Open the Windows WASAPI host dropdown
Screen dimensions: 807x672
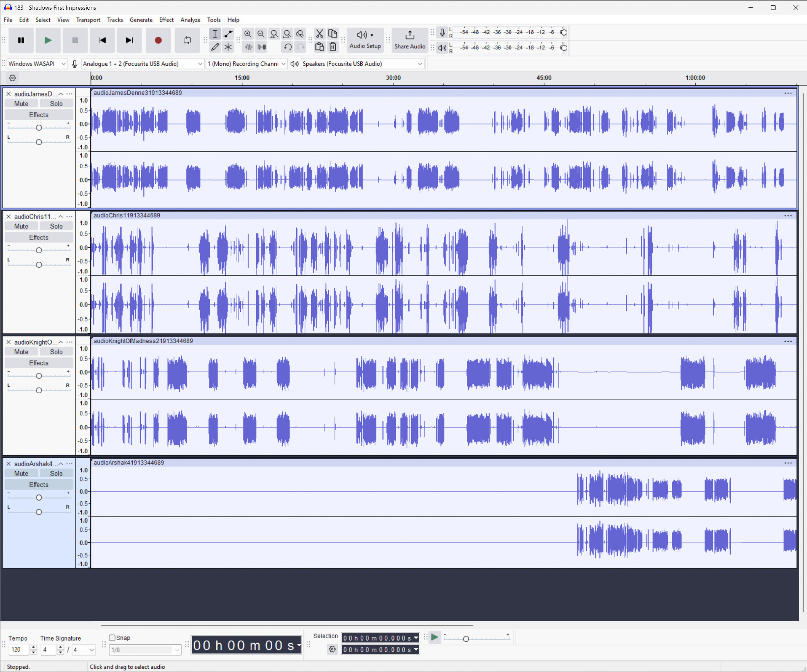click(x=37, y=64)
